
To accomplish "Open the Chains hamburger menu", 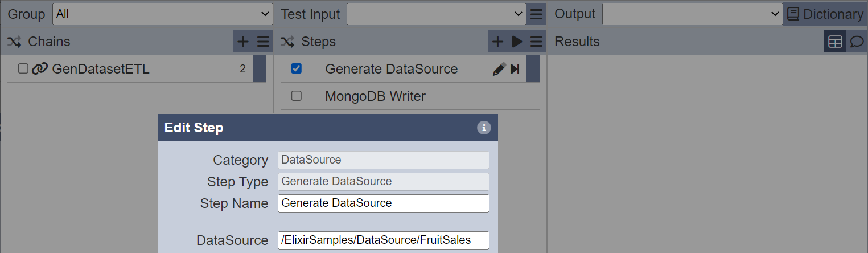I will click(263, 42).
